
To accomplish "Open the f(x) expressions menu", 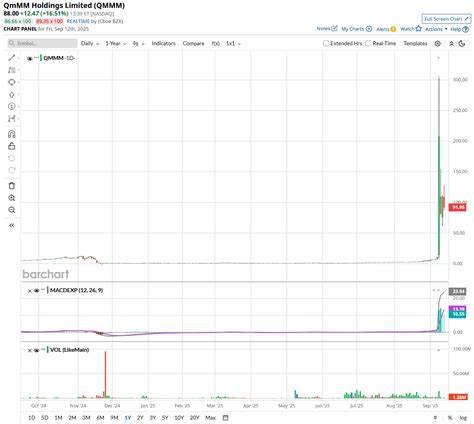I will 216,44.
